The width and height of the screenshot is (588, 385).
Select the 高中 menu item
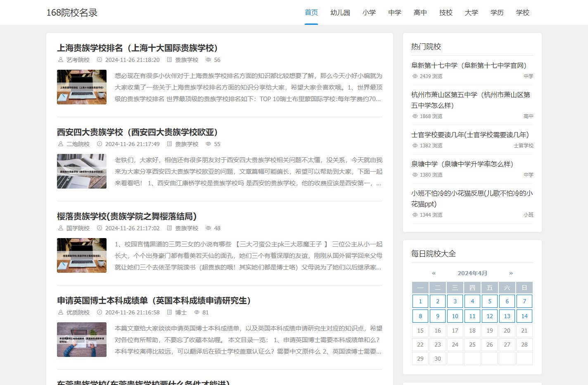pyautogui.click(x=420, y=12)
